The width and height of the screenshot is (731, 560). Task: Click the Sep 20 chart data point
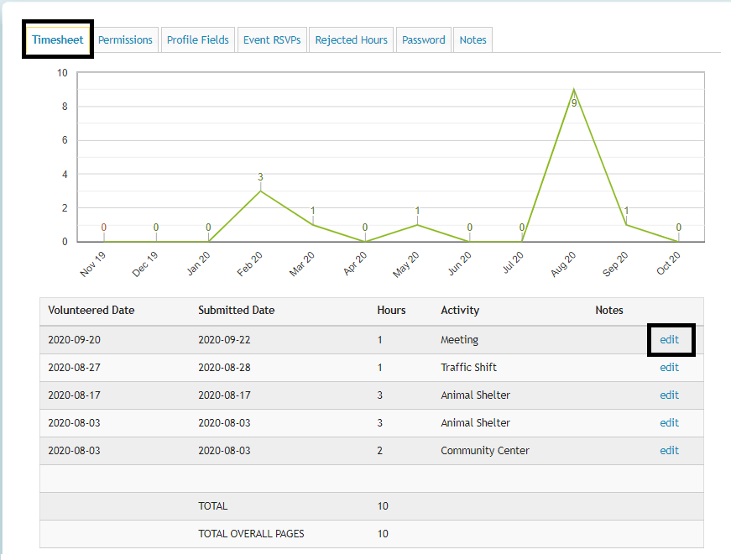626,224
